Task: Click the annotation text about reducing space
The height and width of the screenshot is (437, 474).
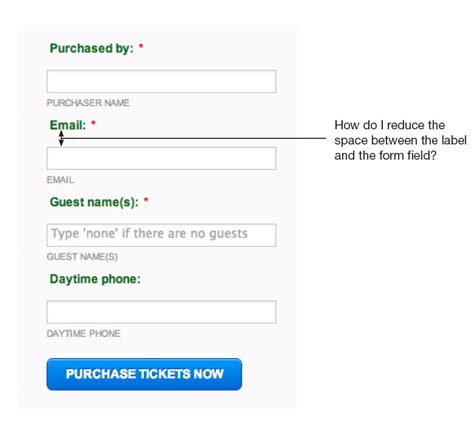Action: click(x=400, y=140)
